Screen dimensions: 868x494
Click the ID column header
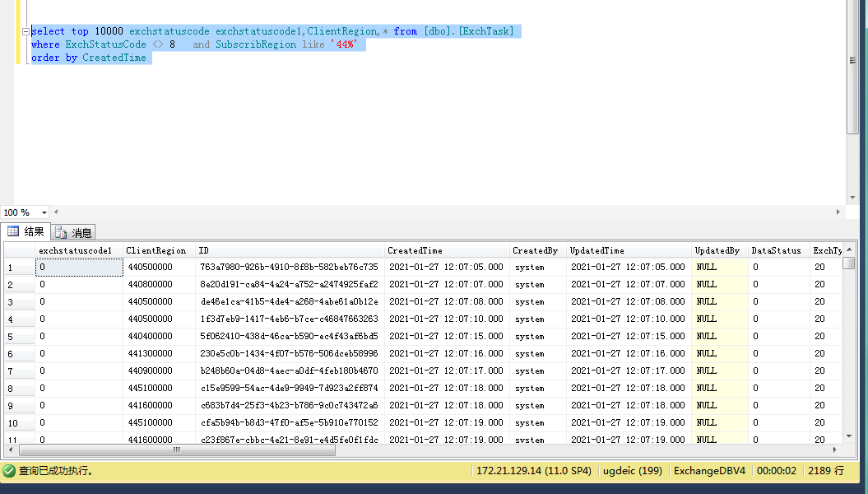(x=290, y=250)
